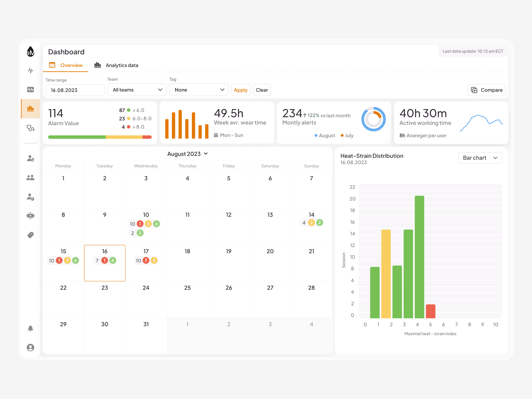Screen dimensions: 532x399
Task: Select August 16 in the calendar
Action: (x=105, y=263)
